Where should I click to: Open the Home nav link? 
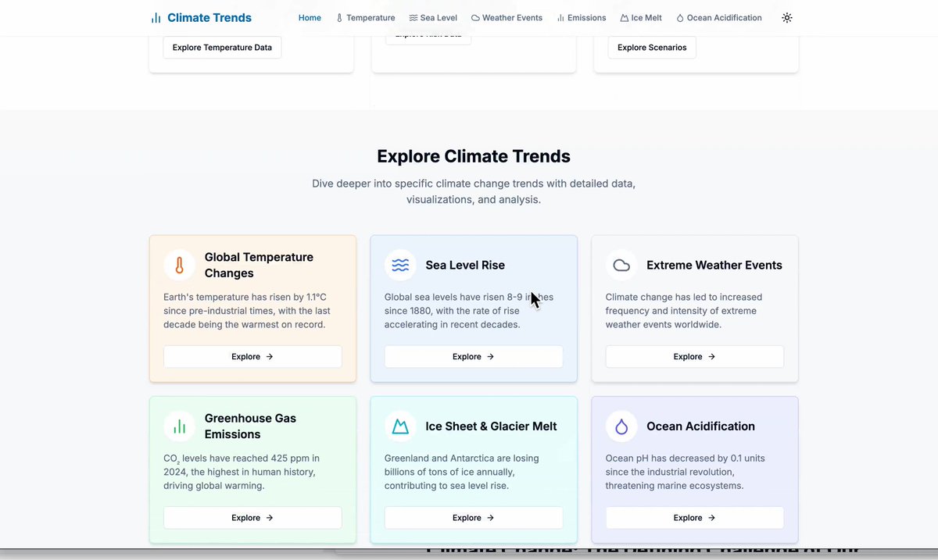click(x=310, y=18)
